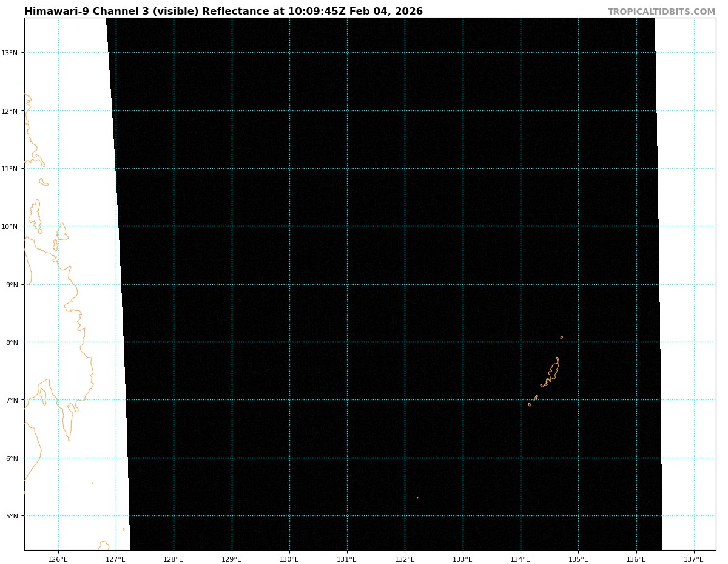Click the TROPICALTIDBITS.COM watermark
Image resolution: width=728 pixels, height=564 pixels.
coord(661,12)
